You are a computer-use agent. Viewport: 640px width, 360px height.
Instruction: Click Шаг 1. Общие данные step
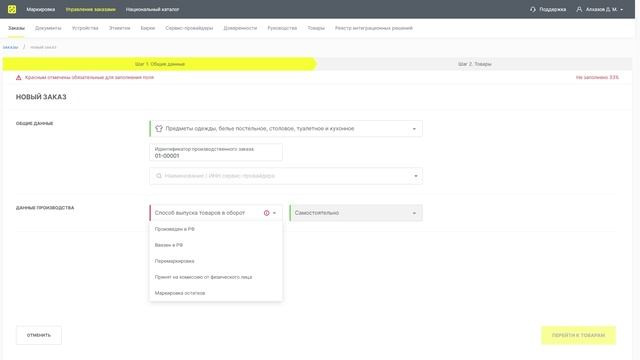coord(160,64)
